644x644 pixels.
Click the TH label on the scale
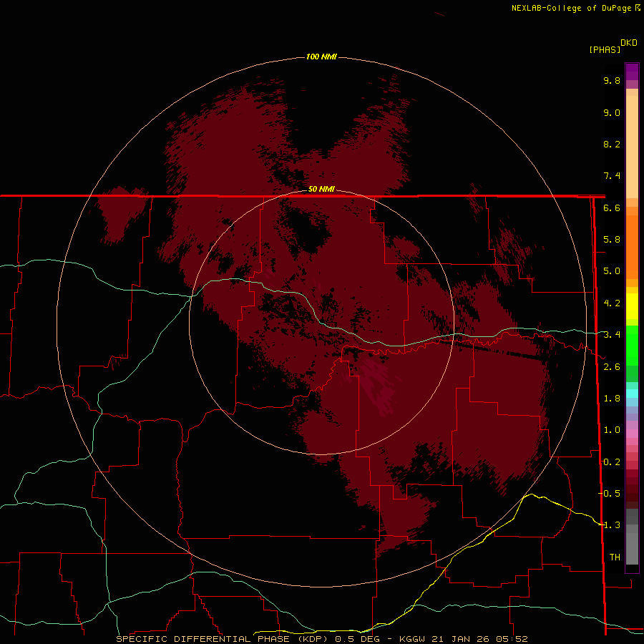(x=615, y=557)
